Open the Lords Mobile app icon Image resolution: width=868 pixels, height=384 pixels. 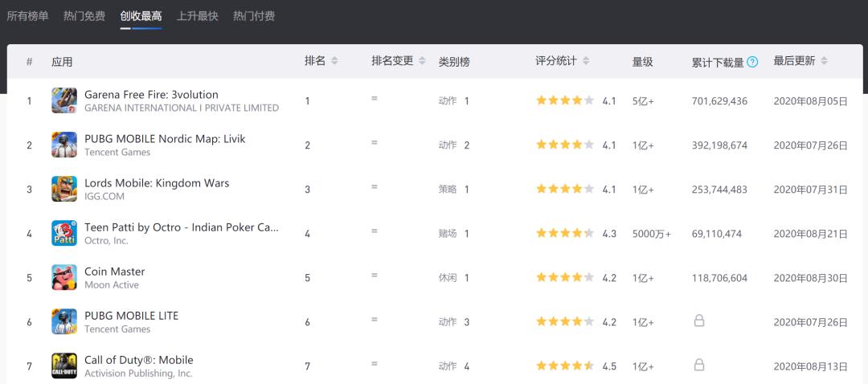[x=64, y=189]
